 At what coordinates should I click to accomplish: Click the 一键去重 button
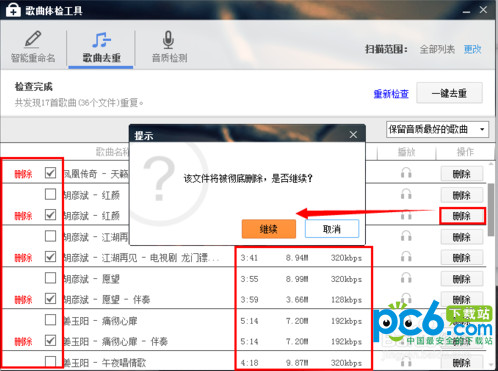(x=449, y=93)
